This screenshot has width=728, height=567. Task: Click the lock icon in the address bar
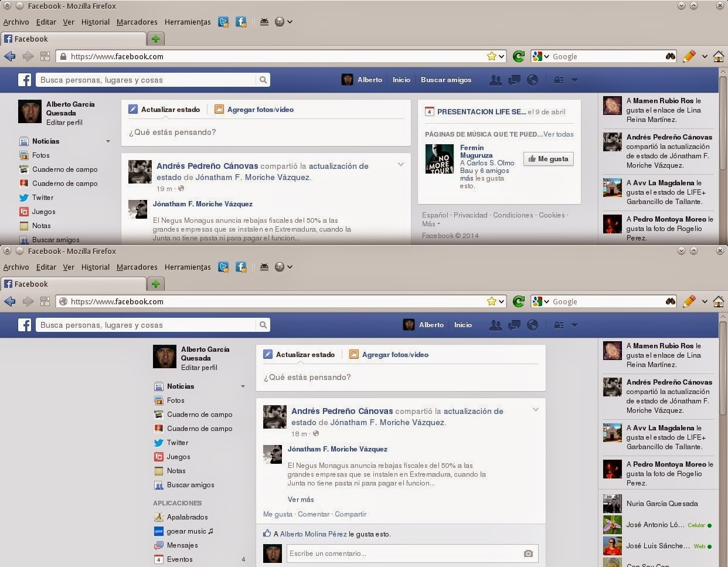pyautogui.click(x=63, y=56)
